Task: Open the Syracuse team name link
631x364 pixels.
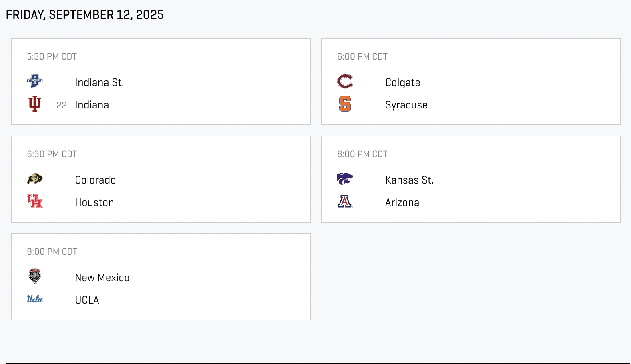Action: (x=406, y=105)
